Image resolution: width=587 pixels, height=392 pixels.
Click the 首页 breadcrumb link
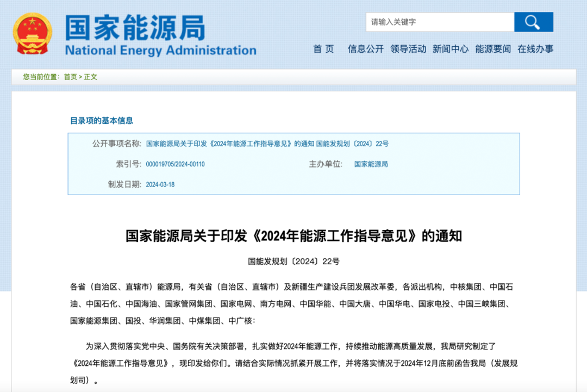click(70, 77)
